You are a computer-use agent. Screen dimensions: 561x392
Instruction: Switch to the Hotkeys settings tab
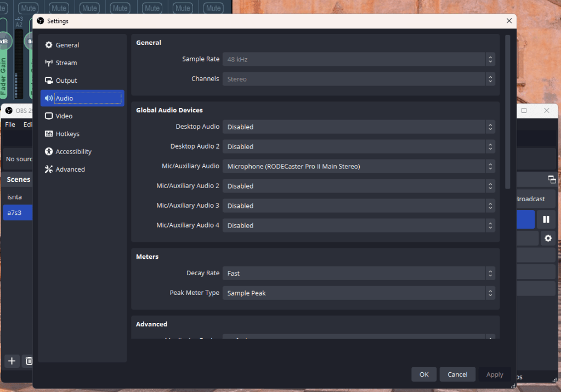coord(82,134)
